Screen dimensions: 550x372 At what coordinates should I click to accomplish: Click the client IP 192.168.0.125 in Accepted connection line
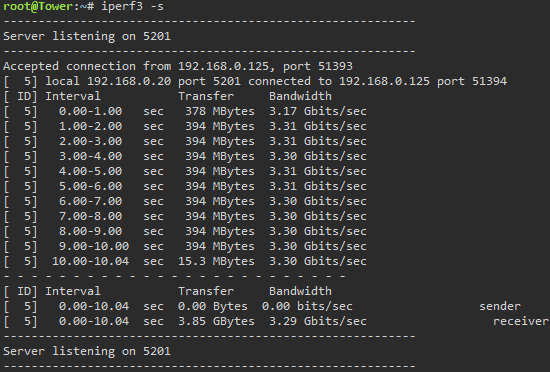223,66
